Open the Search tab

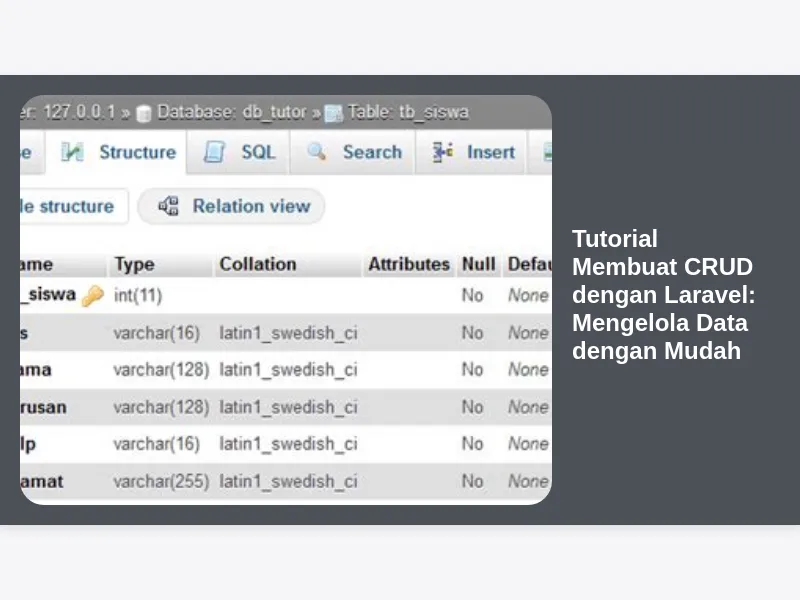point(353,152)
